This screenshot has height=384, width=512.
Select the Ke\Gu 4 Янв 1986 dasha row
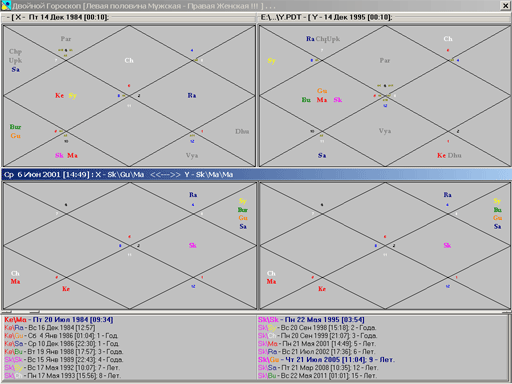pyautogui.click(x=61, y=336)
